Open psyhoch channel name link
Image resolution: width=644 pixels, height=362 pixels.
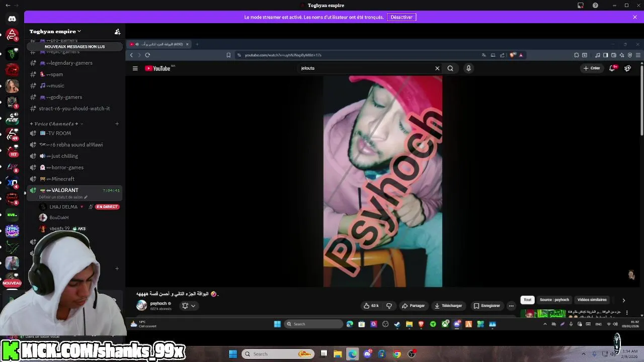coord(158,304)
